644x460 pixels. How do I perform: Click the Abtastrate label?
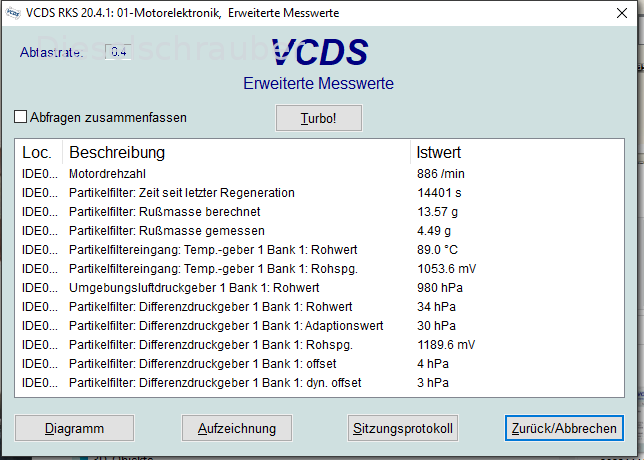(51, 53)
